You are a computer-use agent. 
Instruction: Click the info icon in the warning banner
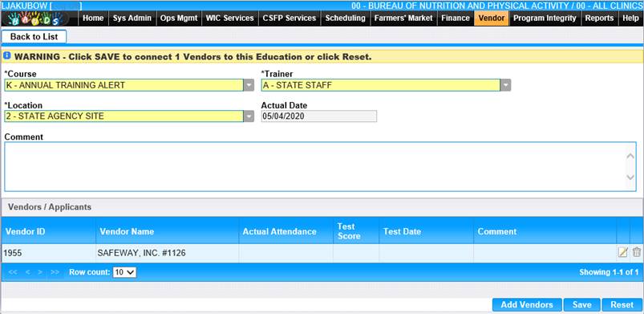click(7, 56)
